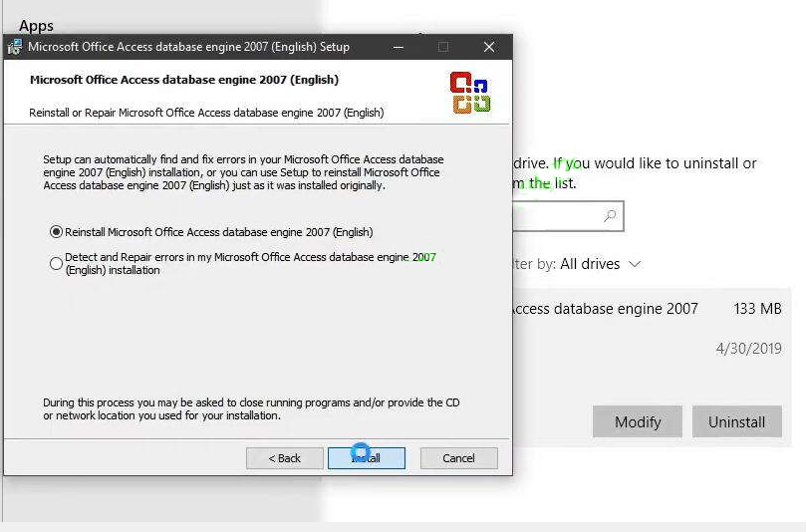The width and height of the screenshot is (807, 532).
Task: Click the 4/30/2019 install date
Action: point(749,349)
